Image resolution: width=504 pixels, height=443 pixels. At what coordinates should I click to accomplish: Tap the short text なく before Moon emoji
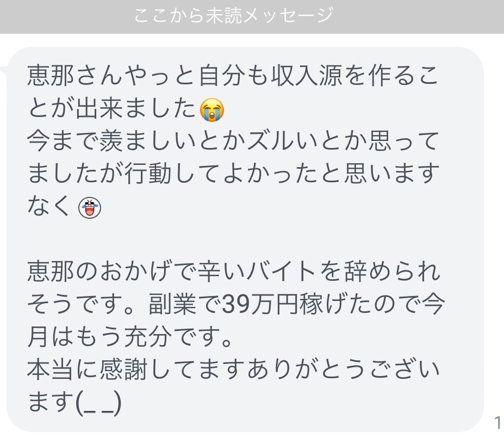pos(49,206)
